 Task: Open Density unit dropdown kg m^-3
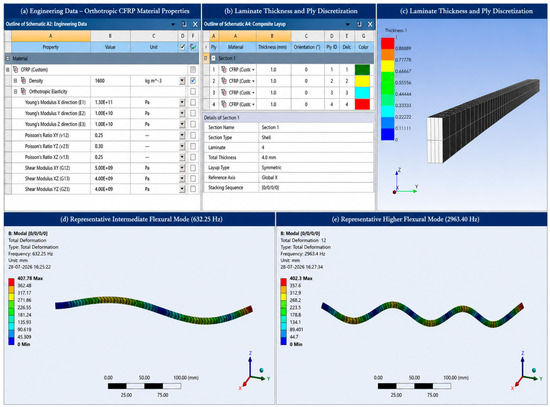[182, 81]
